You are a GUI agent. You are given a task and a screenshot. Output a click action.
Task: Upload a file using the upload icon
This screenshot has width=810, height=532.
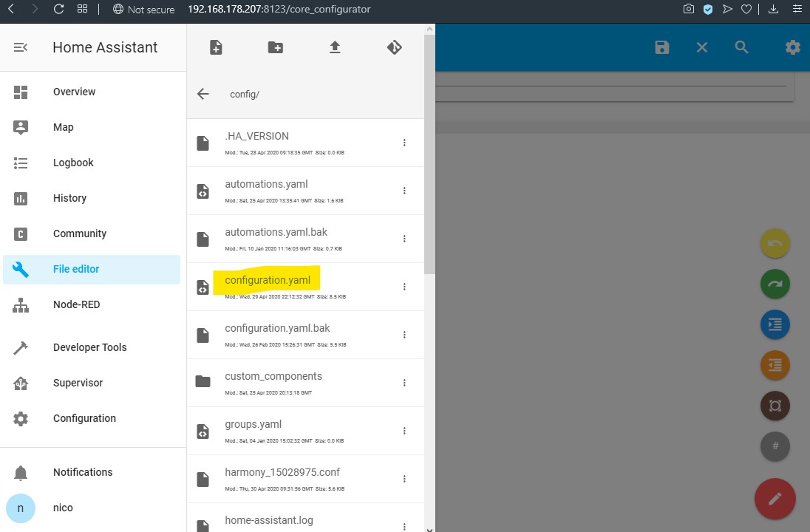click(334, 47)
